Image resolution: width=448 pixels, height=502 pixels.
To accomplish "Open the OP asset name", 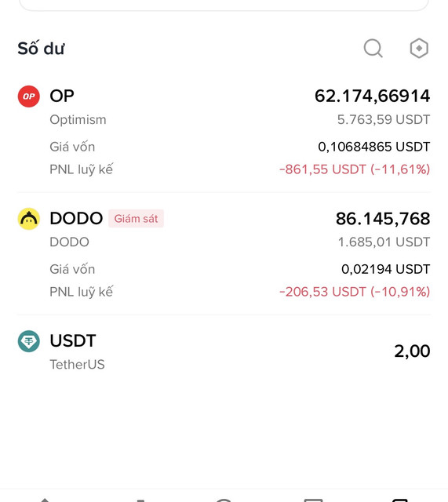I will [62, 96].
